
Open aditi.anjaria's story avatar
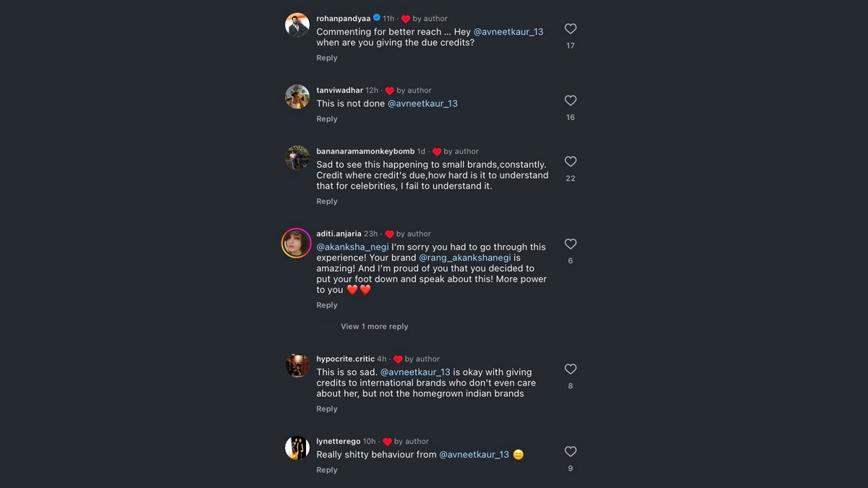pyautogui.click(x=297, y=243)
